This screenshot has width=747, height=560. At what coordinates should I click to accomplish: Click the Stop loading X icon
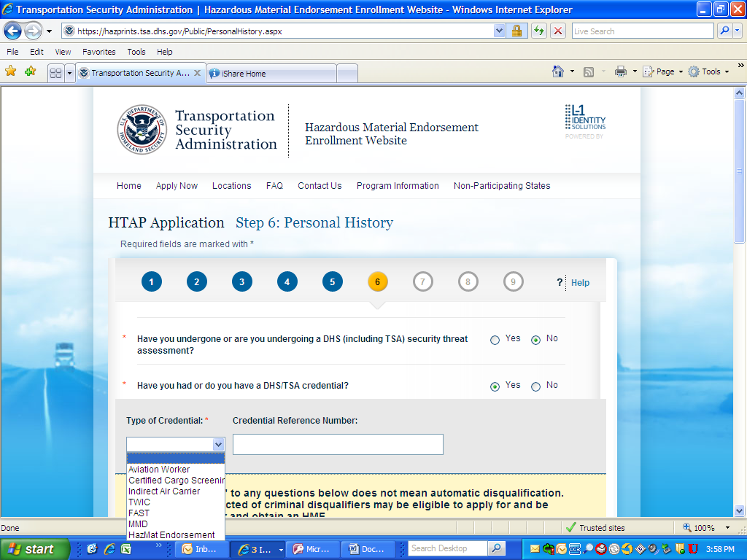click(558, 31)
